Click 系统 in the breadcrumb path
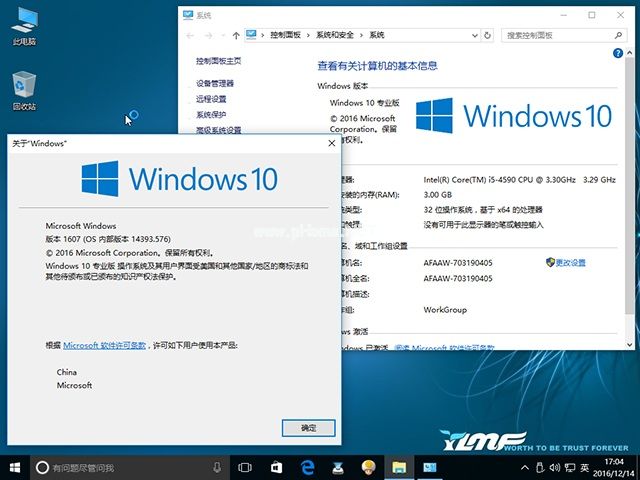 click(x=377, y=35)
